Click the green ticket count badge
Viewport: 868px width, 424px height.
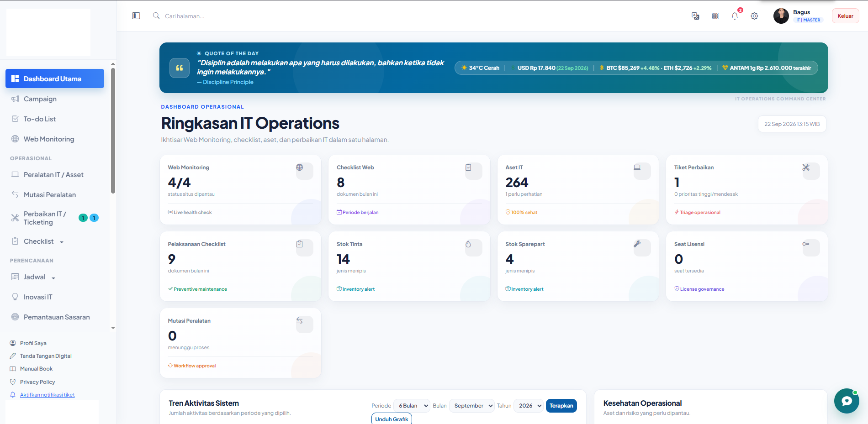(x=83, y=218)
